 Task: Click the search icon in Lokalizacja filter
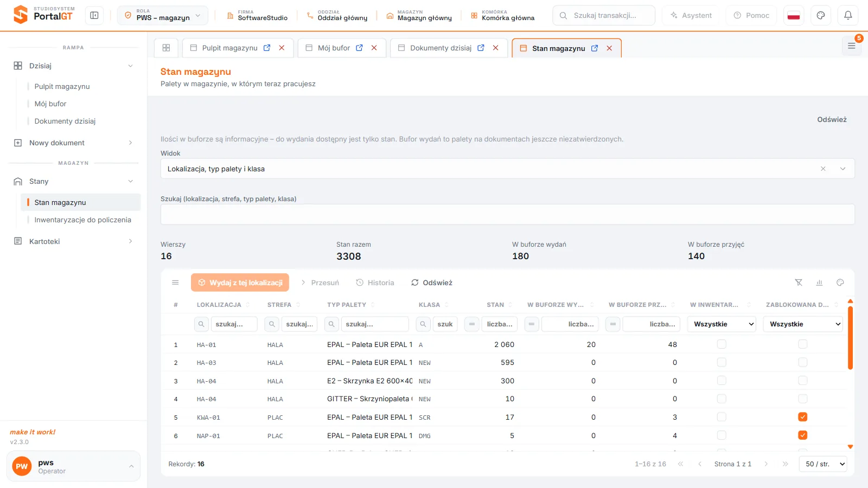(201, 324)
